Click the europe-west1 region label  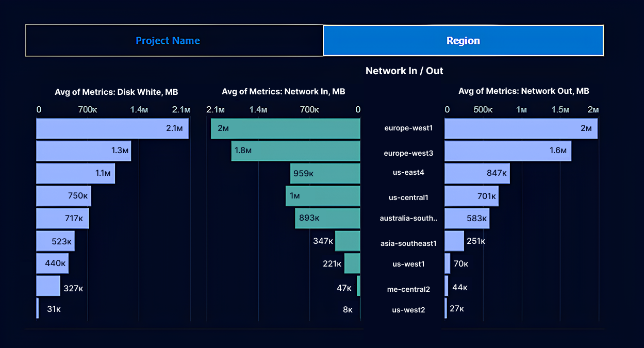tap(408, 128)
